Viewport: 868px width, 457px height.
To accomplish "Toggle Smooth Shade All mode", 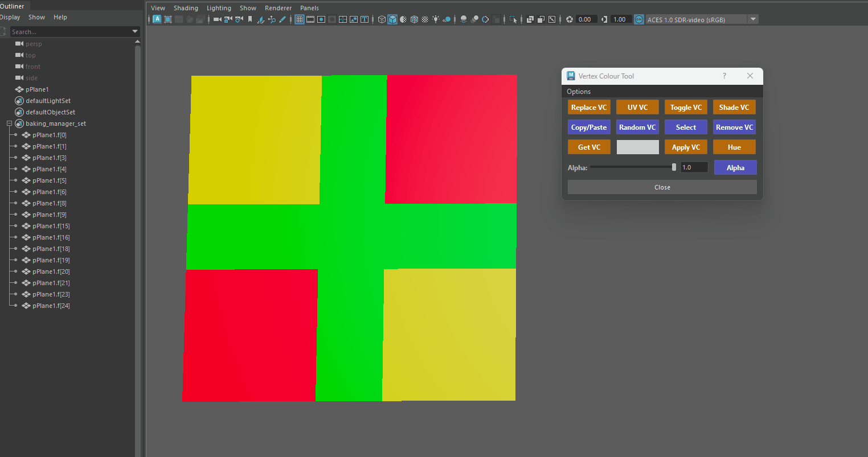I will coord(392,19).
